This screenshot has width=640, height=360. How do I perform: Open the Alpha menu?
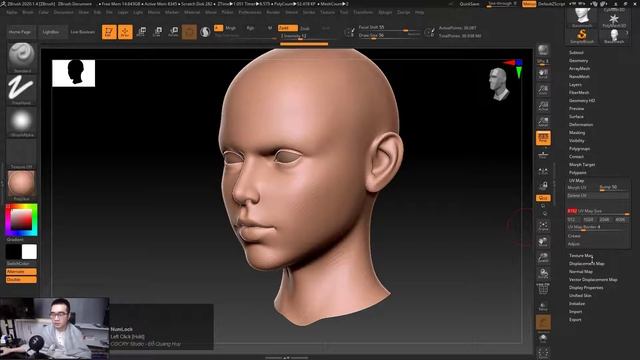click(x=12, y=12)
